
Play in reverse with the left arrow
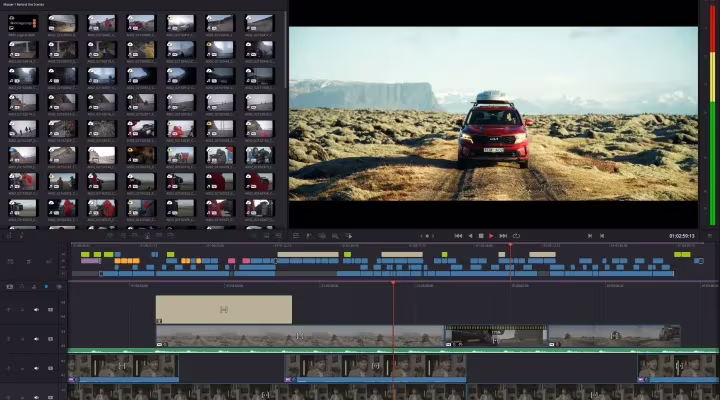(470, 236)
